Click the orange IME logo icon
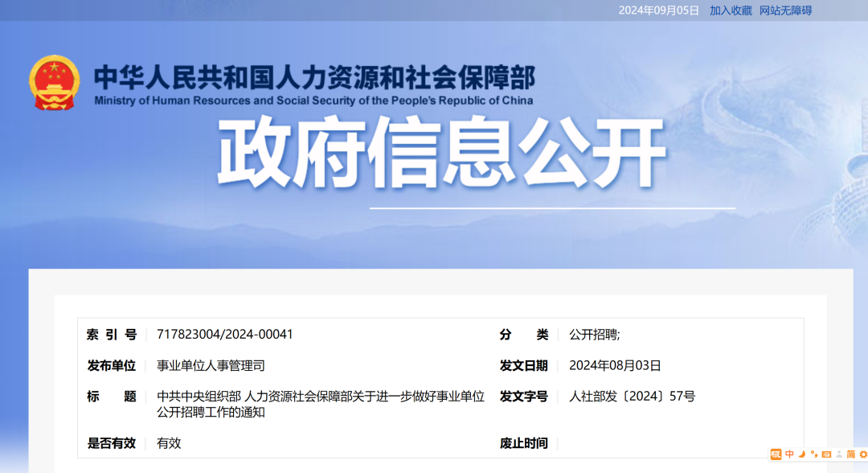The width and height of the screenshot is (868, 473). pos(776,454)
